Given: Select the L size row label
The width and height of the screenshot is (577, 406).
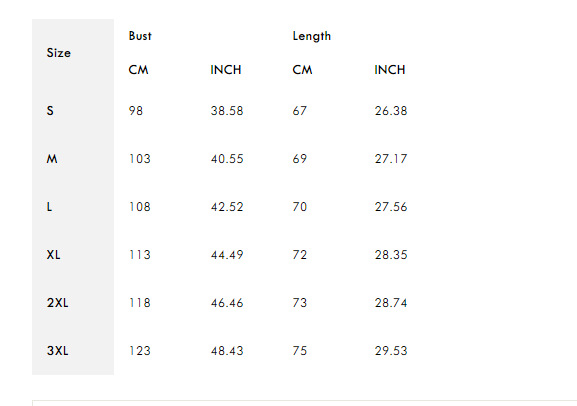Looking at the screenshot, I should [49, 207].
